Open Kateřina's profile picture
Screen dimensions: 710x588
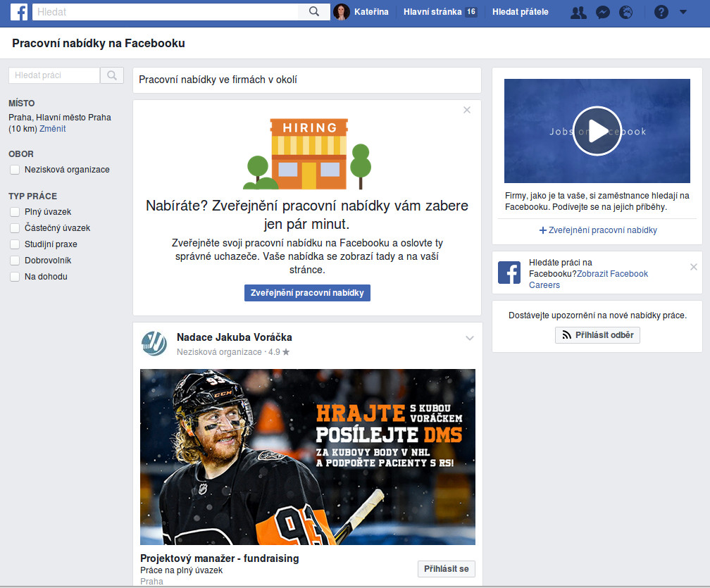tap(342, 12)
